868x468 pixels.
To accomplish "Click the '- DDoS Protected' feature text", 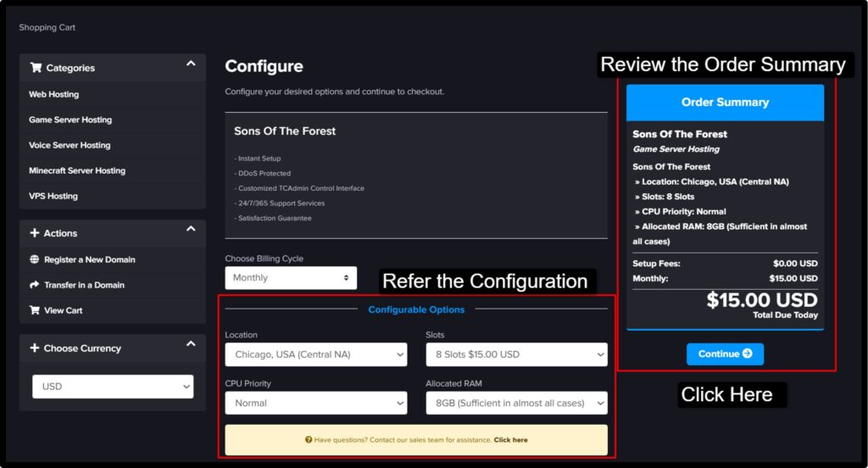I will point(263,173).
